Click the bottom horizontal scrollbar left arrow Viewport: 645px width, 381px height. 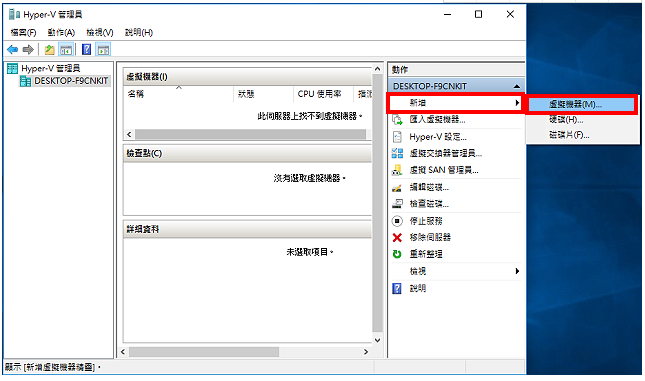[x=123, y=352]
